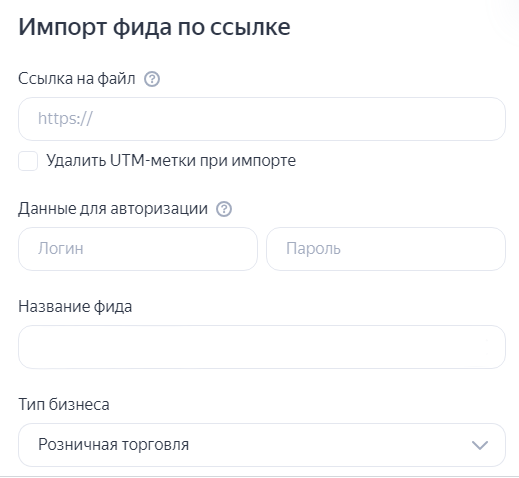The width and height of the screenshot is (519, 478).
Task: Click the Пароль placeholder word
Action: point(313,249)
